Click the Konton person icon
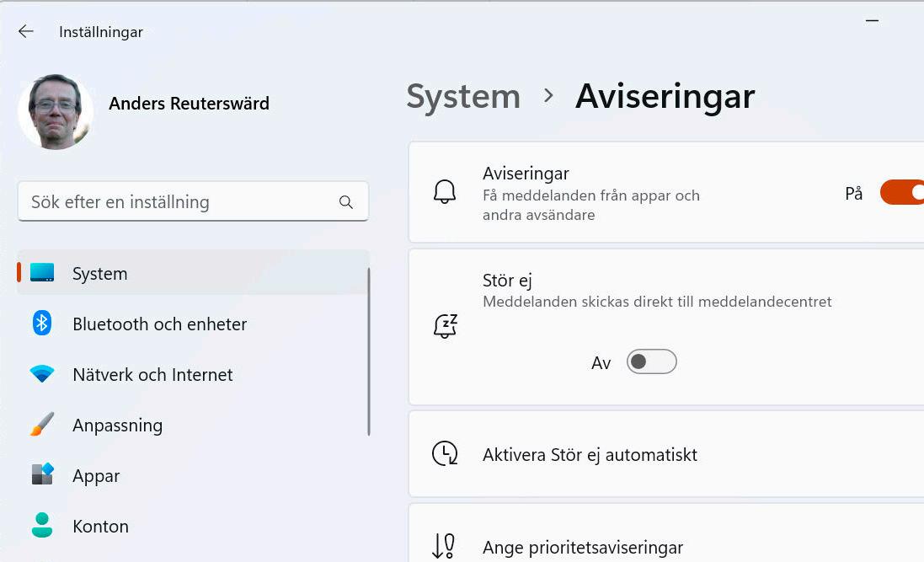The width and height of the screenshot is (924, 562). click(x=42, y=526)
